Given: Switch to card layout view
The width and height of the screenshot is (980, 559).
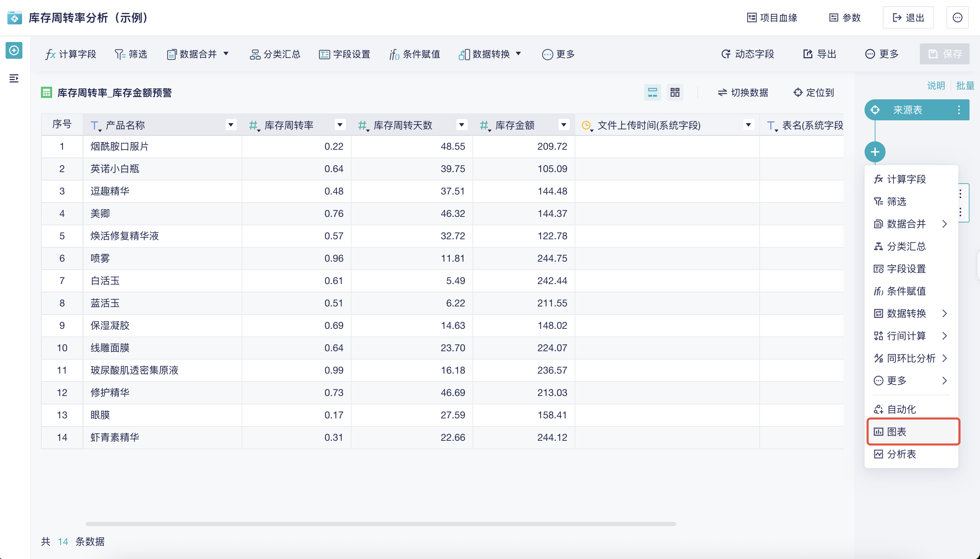Looking at the screenshot, I should [x=674, y=93].
